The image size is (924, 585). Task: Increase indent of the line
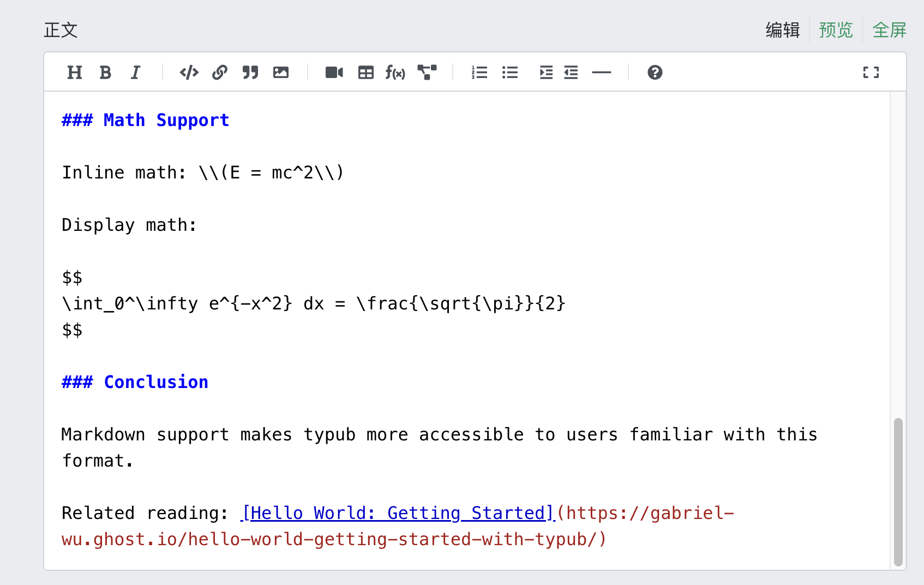545,73
